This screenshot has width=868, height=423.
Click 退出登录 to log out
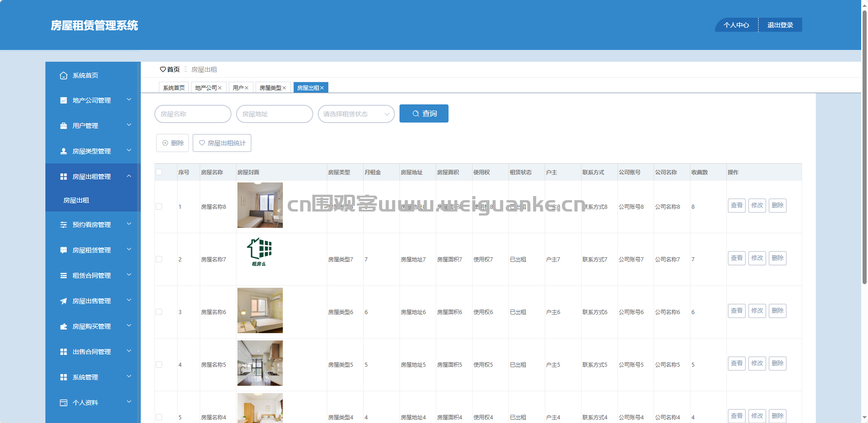(x=780, y=25)
